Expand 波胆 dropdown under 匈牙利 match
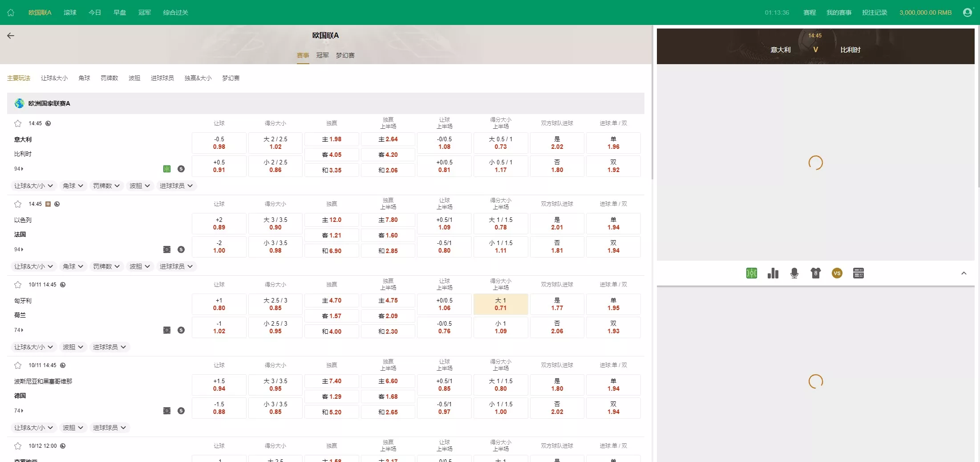Image resolution: width=980 pixels, height=462 pixels. (73, 347)
